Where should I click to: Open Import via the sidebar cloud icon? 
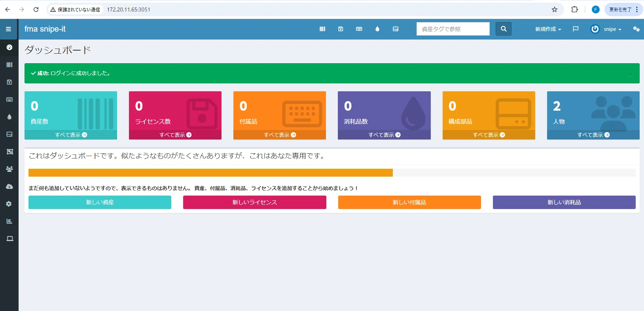(x=9, y=187)
